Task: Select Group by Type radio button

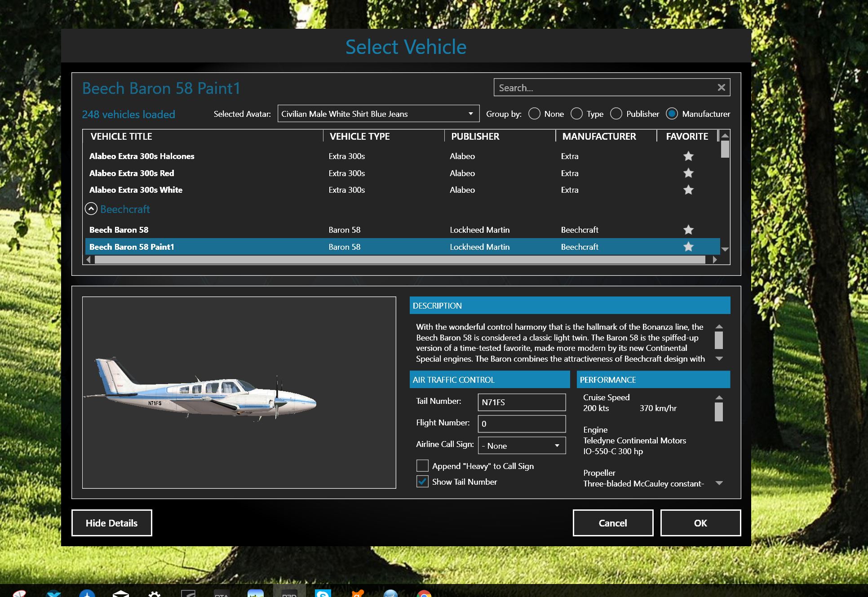Action: 576,114
